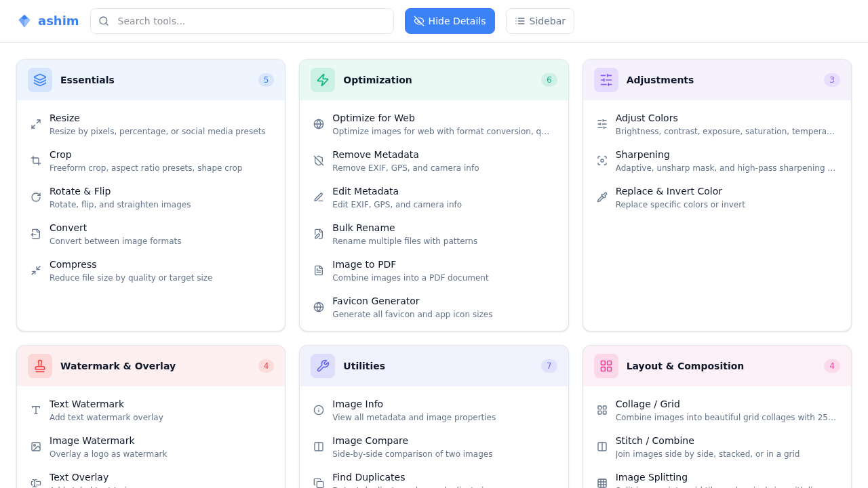Click the Collage / Grid icon
Screen dimensions: 868x488
(x=602, y=410)
